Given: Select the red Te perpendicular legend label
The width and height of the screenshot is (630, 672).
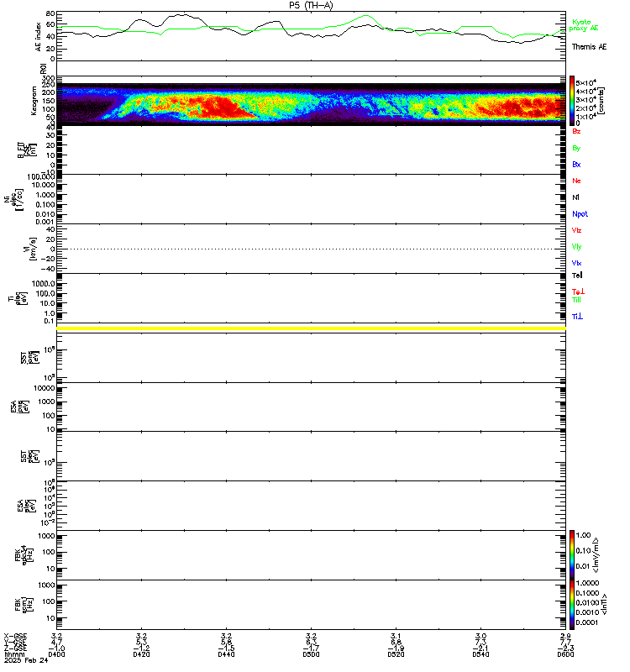Looking at the screenshot, I should [578, 291].
